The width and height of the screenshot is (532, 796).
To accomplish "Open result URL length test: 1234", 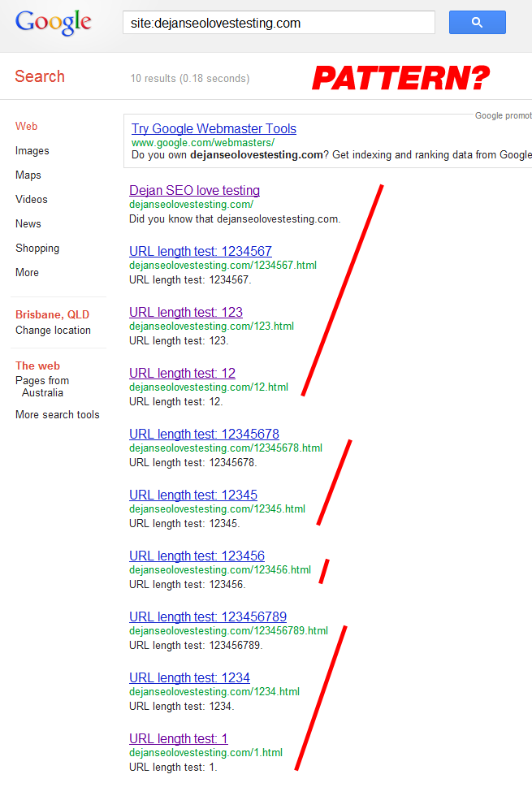I will [189, 677].
